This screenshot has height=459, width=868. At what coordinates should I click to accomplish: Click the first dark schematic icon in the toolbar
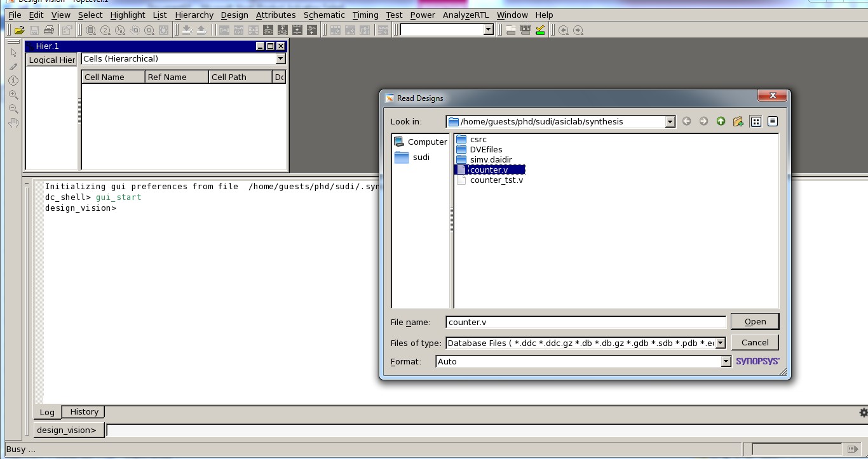click(268, 30)
